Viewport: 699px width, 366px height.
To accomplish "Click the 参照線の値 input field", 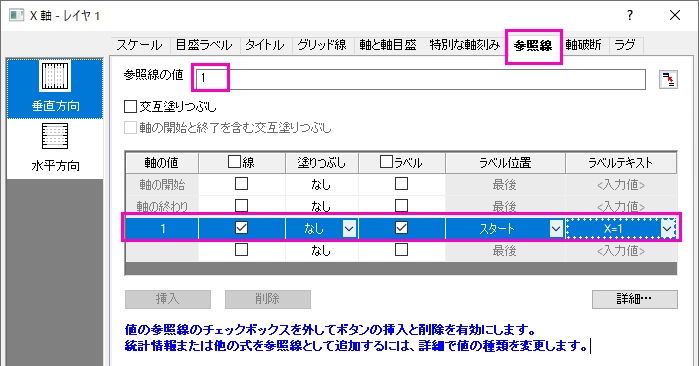I will 420,79.
